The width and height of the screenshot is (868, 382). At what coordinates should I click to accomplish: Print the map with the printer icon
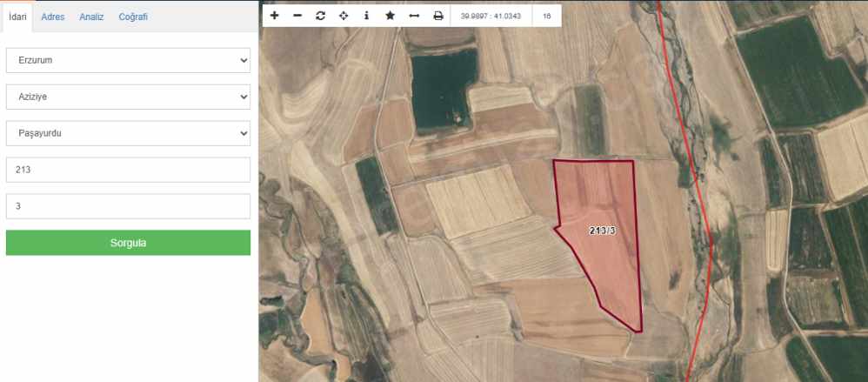point(437,16)
